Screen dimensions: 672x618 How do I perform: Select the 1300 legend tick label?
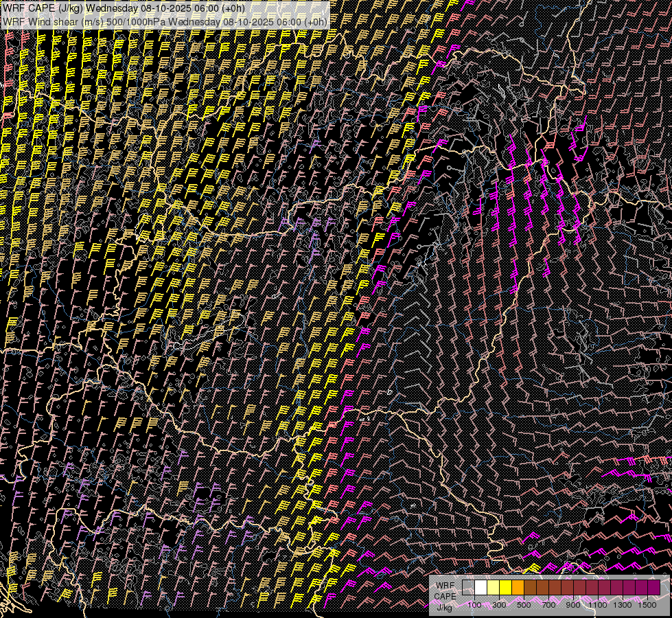[x=623, y=605]
